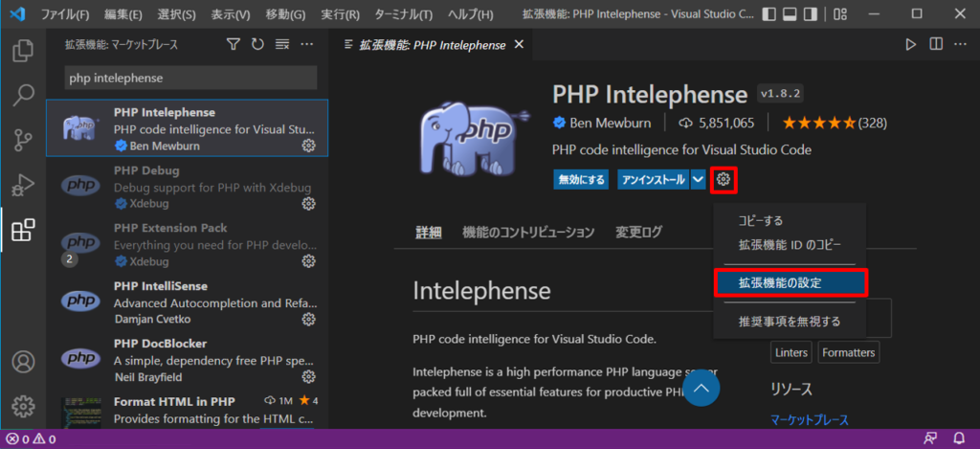Image resolution: width=980 pixels, height=449 pixels.
Task: Click the アンインストール button
Action: pyautogui.click(x=653, y=179)
